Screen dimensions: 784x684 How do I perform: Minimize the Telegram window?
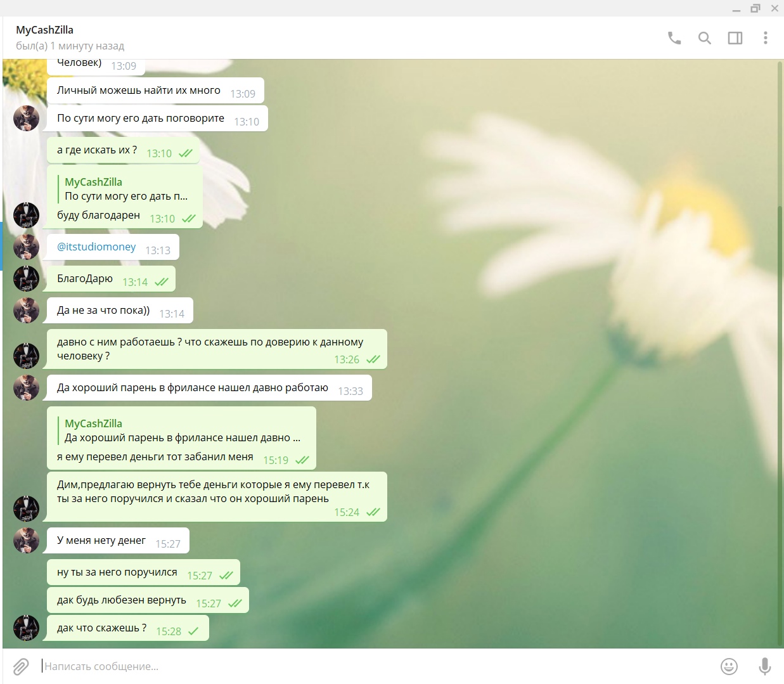point(736,8)
